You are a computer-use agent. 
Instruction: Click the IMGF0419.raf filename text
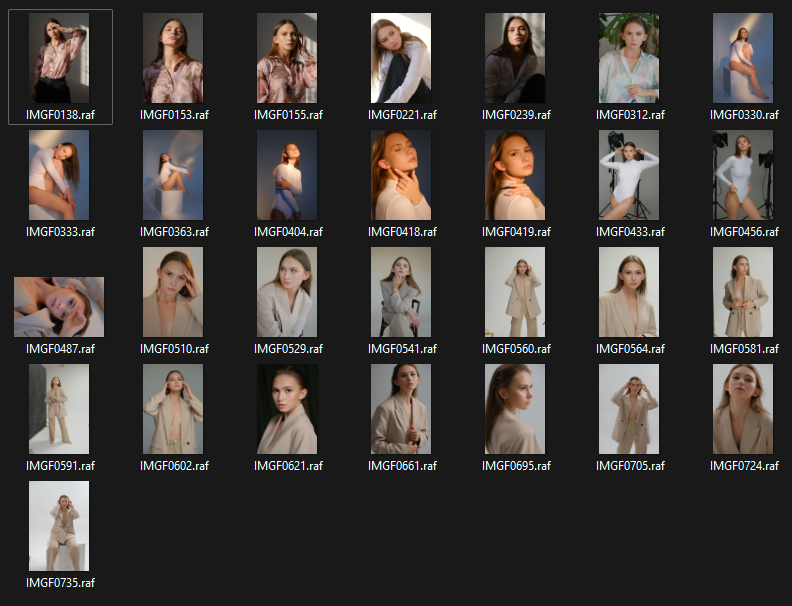[516, 232]
